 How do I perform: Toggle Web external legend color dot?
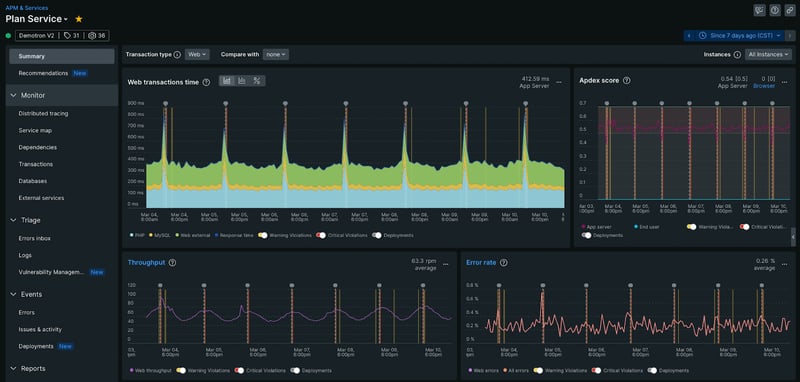pos(177,236)
